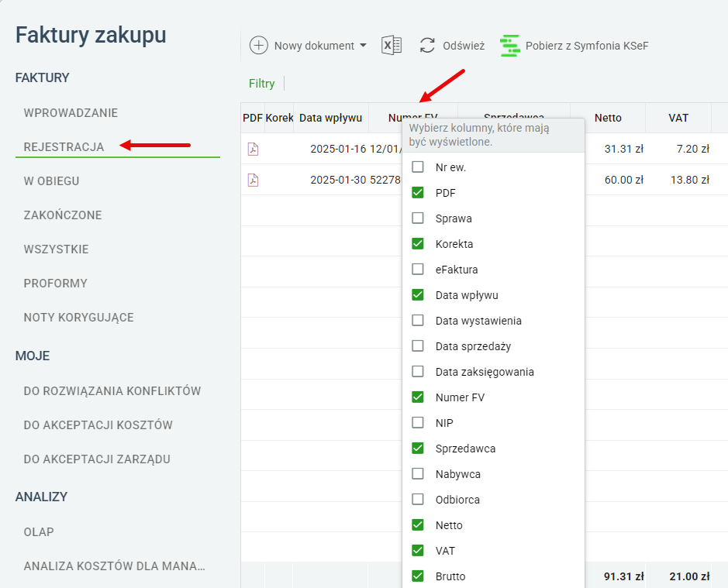The width and height of the screenshot is (728, 588).
Task: Enable the Data wystawienia column checkbox
Action: (418, 320)
